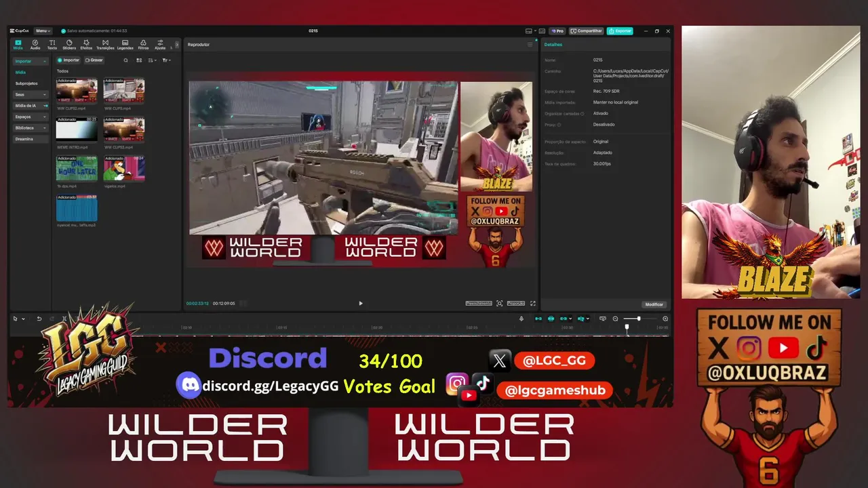868x488 pixels.
Task: Open the Transições tab
Action: (x=105, y=45)
